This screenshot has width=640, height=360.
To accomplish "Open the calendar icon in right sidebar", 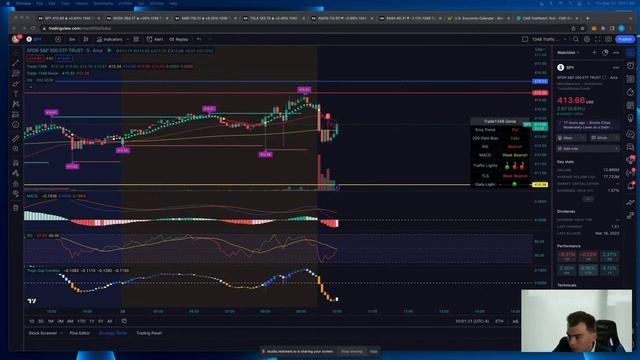I will point(631,105).
